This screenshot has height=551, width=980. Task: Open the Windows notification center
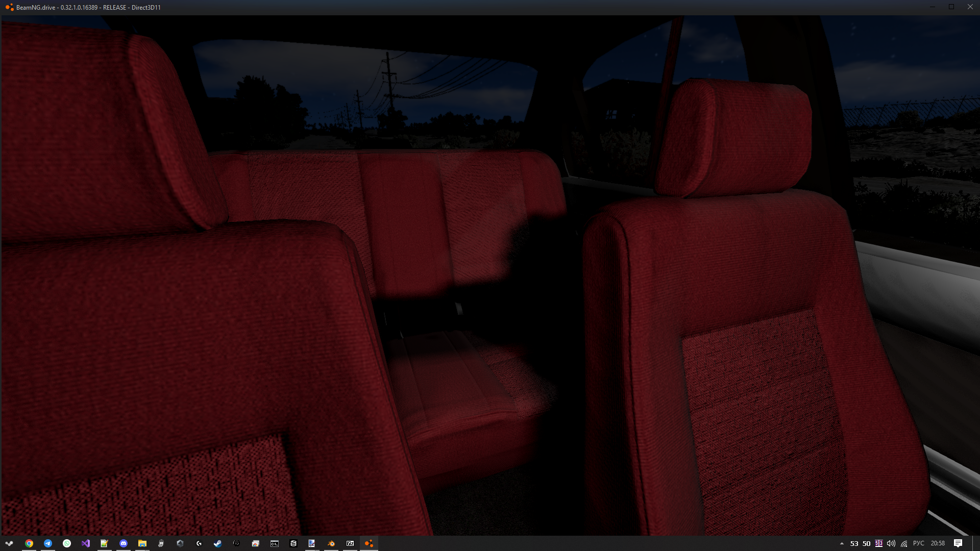click(958, 543)
